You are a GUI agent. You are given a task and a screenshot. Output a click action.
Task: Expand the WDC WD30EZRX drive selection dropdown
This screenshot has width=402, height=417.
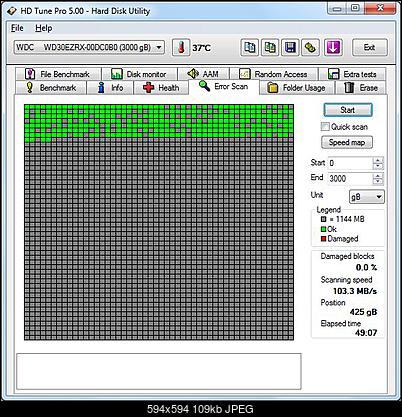tap(159, 47)
